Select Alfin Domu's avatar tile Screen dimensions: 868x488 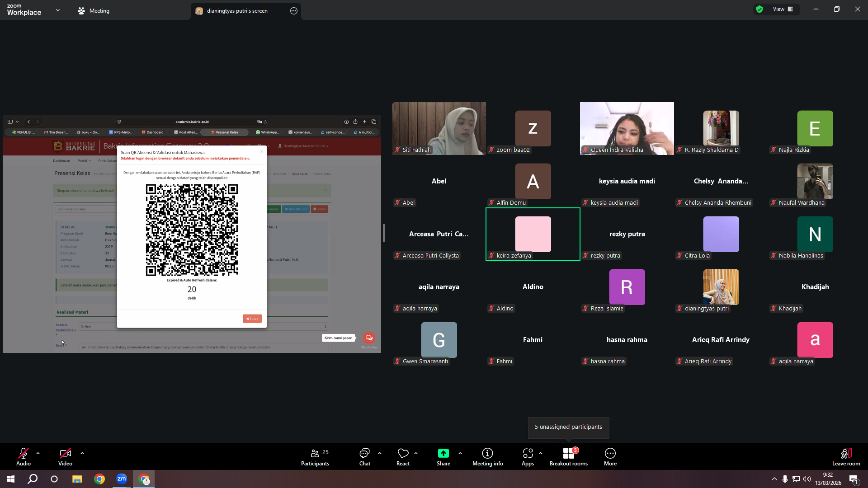[533, 181]
